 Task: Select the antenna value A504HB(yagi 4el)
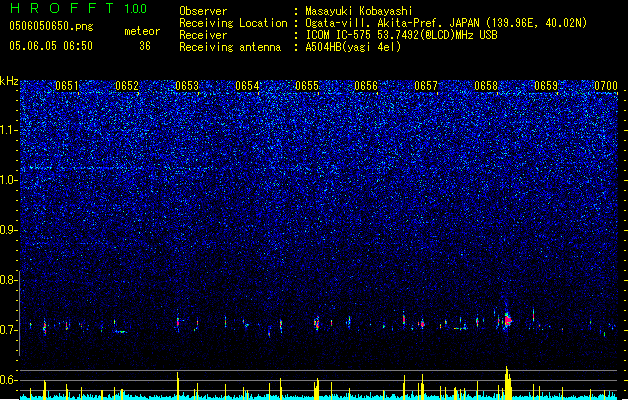click(x=353, y=47)
